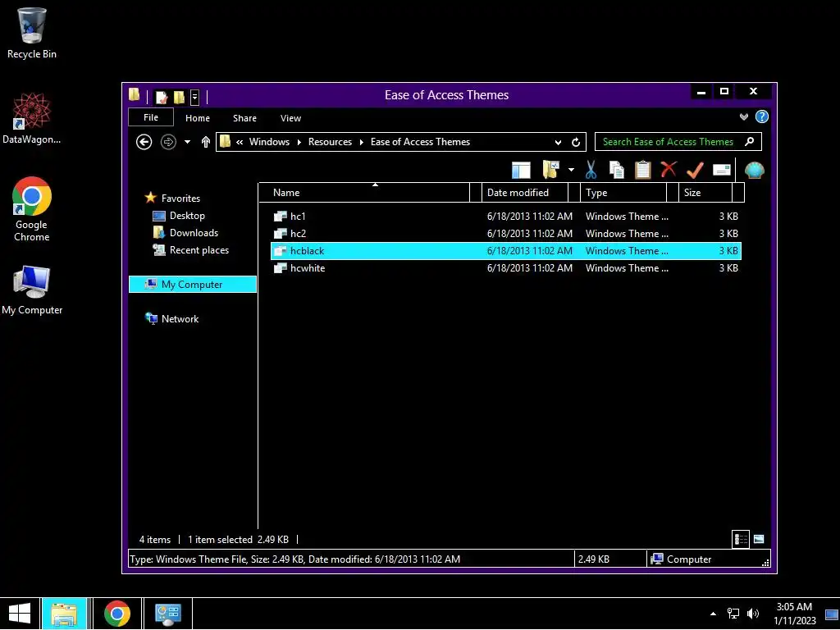Screen dimensions: 840x630
Task: Click the Forward arrow navigation button
Action: [x=168, y=142]
